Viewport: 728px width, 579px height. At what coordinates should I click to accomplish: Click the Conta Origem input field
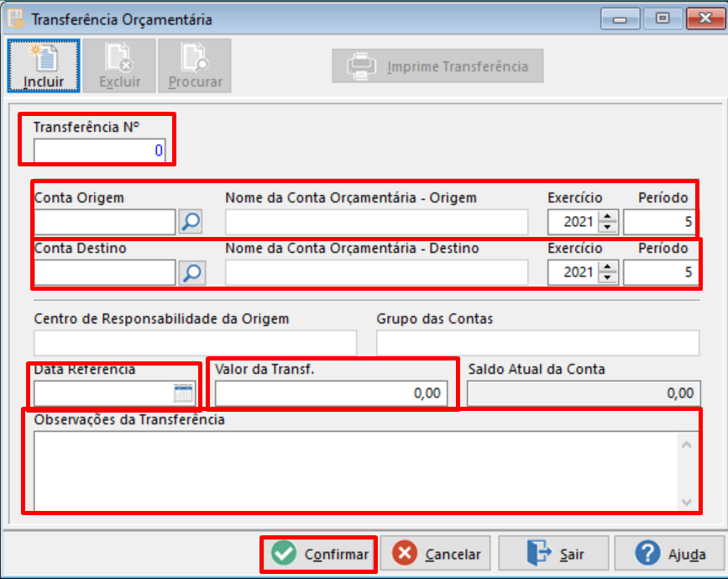coord(104,222)
